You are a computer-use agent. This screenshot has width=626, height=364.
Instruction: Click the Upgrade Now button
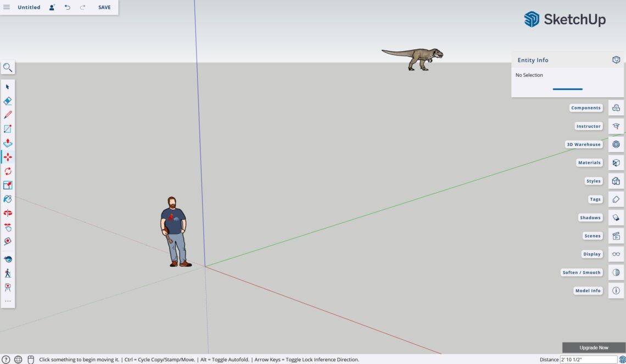pos(594,348)
